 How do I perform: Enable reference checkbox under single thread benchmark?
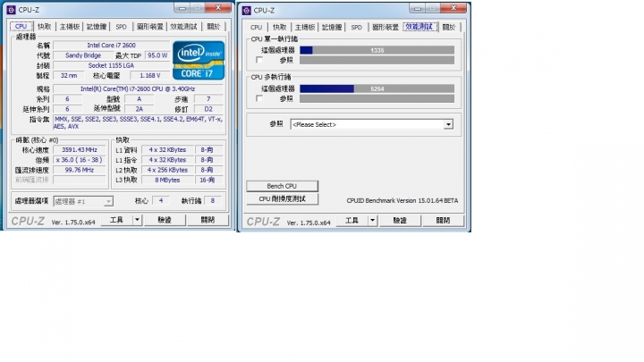[x=259, y=61]
